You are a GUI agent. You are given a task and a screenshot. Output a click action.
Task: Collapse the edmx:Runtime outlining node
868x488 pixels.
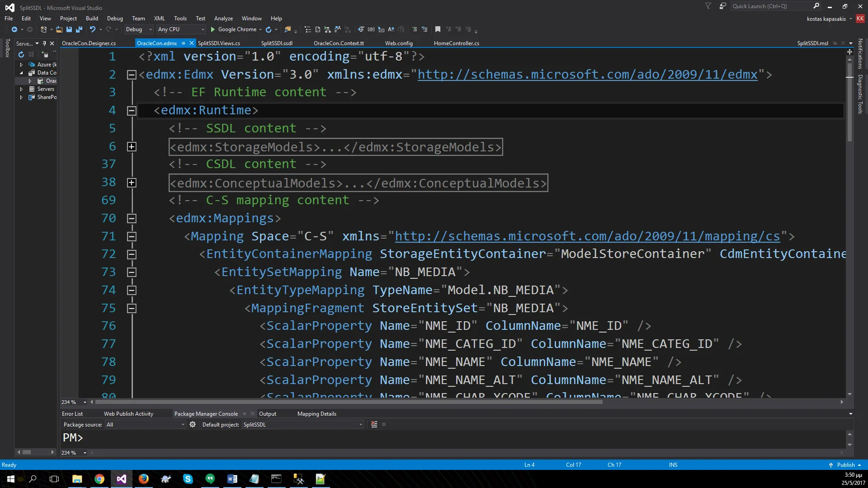pyautogui.click(x=132, y=111)
